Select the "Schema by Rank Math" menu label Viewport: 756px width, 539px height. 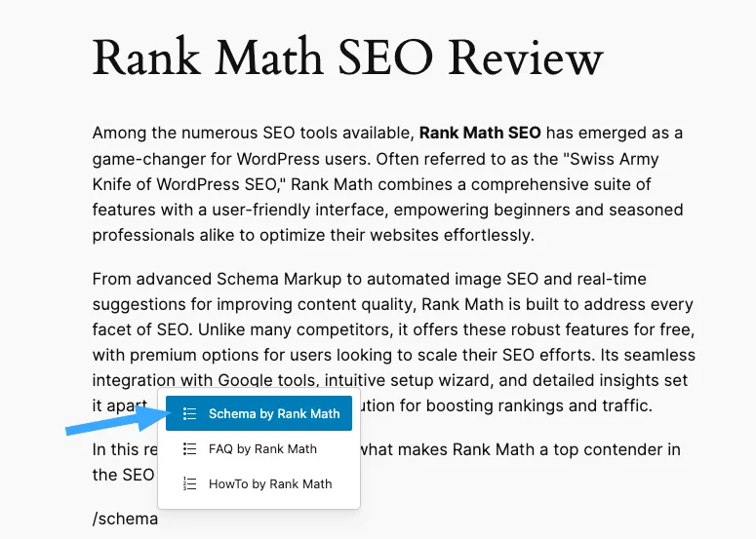274,413
